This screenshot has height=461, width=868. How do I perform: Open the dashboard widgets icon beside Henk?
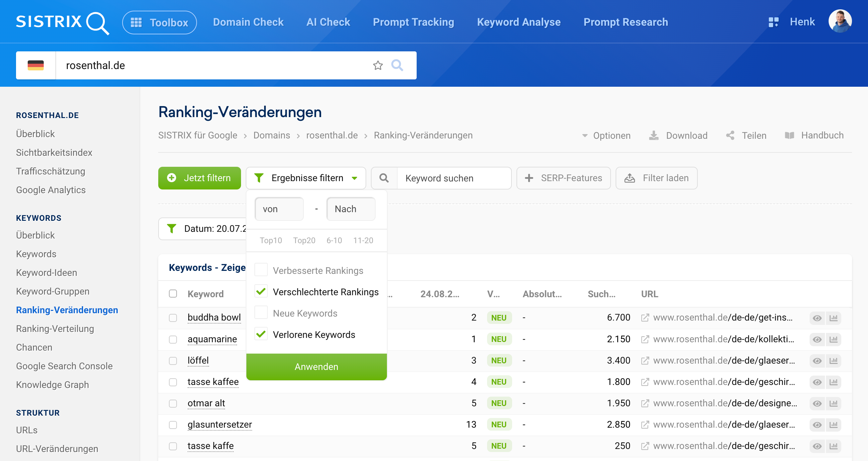tap(774, 22)
